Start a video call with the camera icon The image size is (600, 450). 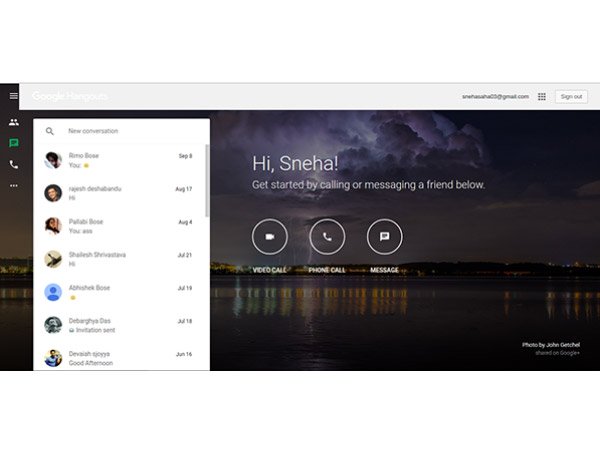coord(269,237)
